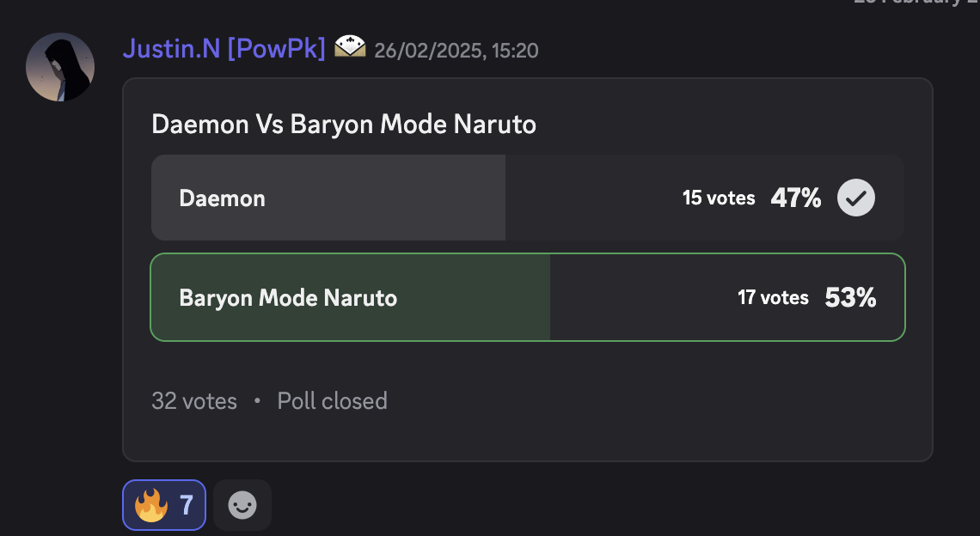Choose the Daemon poll answer label

tap(222, 198)
